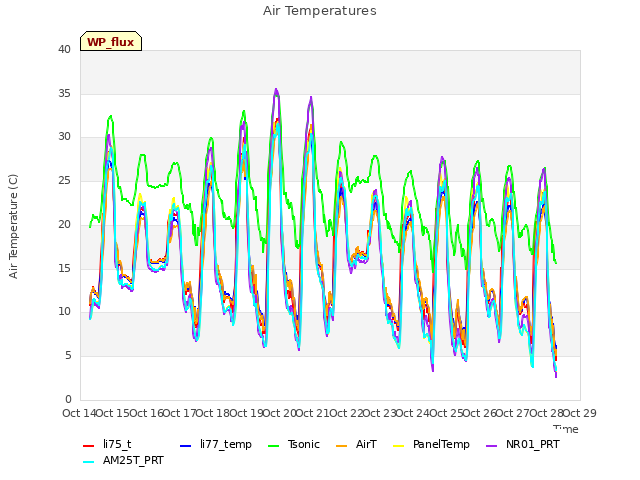Click the PanelTemp legend entry
Screen dimensions: 640x480
pos(431,444)
